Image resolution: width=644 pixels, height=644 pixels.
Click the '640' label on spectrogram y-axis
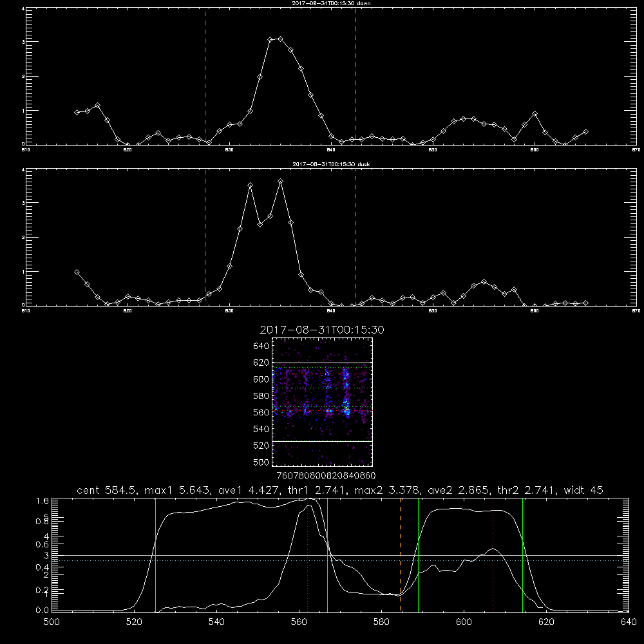(x=261, y=346)
